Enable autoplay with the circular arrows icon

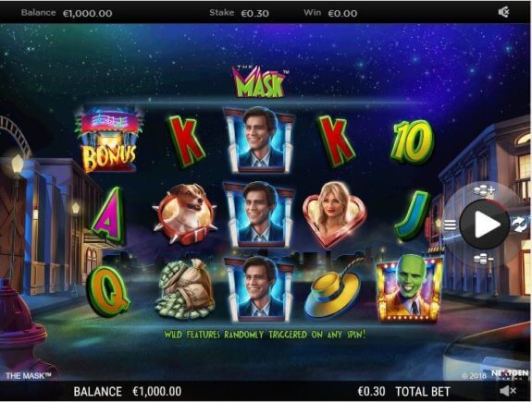tap(519, 225)
